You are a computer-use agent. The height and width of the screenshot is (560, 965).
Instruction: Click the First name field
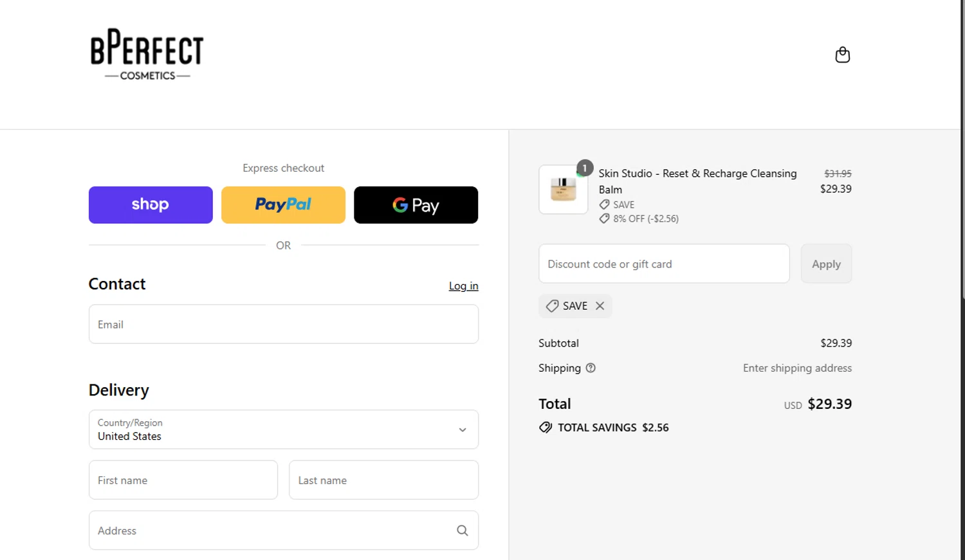(x=183, y=480)
